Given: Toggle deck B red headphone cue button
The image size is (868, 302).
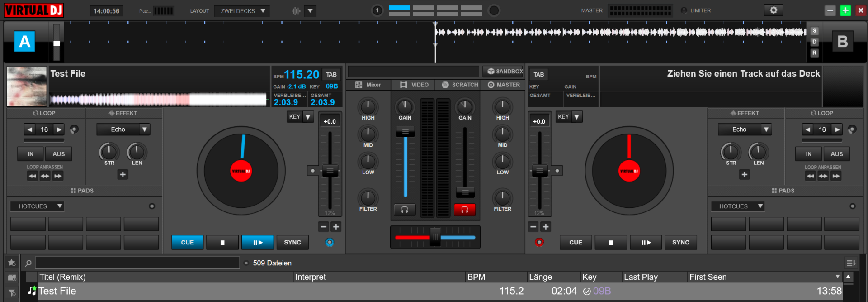Looking at the screenshot, I should click(x=465, y=210).
